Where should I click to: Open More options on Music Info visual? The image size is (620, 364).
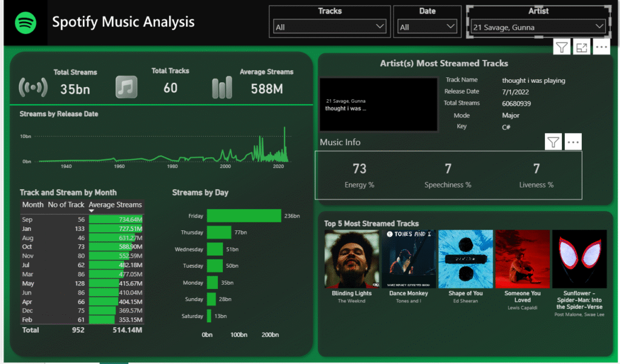(x=573, y=141)
